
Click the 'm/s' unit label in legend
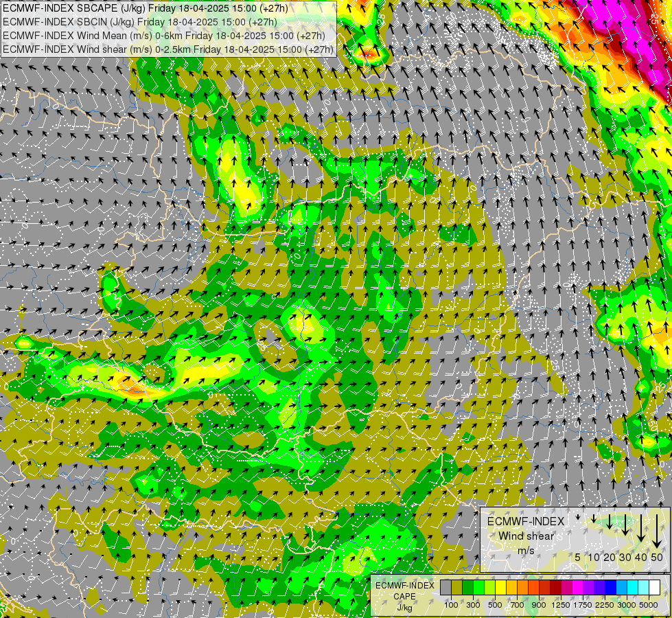click(x=526, y=550)
